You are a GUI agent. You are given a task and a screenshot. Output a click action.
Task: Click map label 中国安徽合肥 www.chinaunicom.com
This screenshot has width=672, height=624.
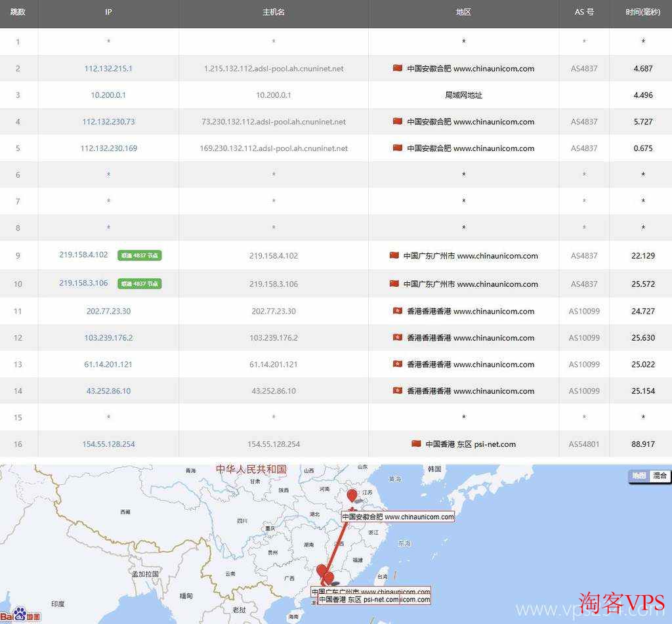(x=398, y=517)
